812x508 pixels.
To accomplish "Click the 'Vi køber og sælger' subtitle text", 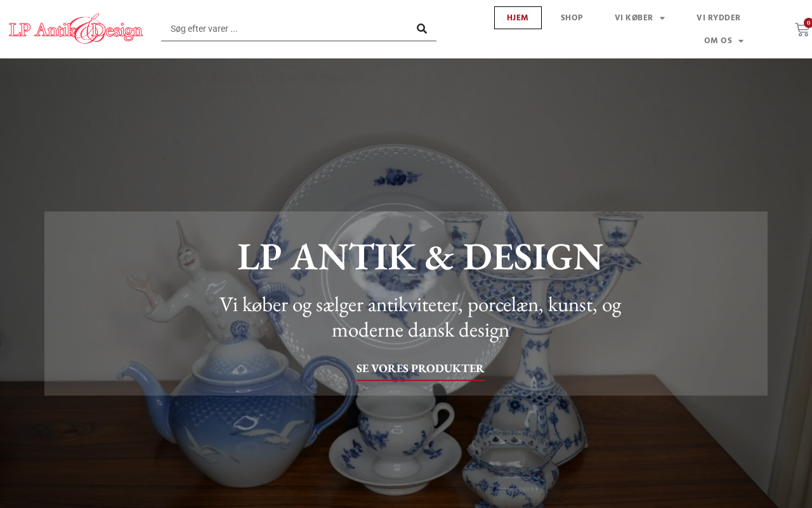I will pos(420,317).
